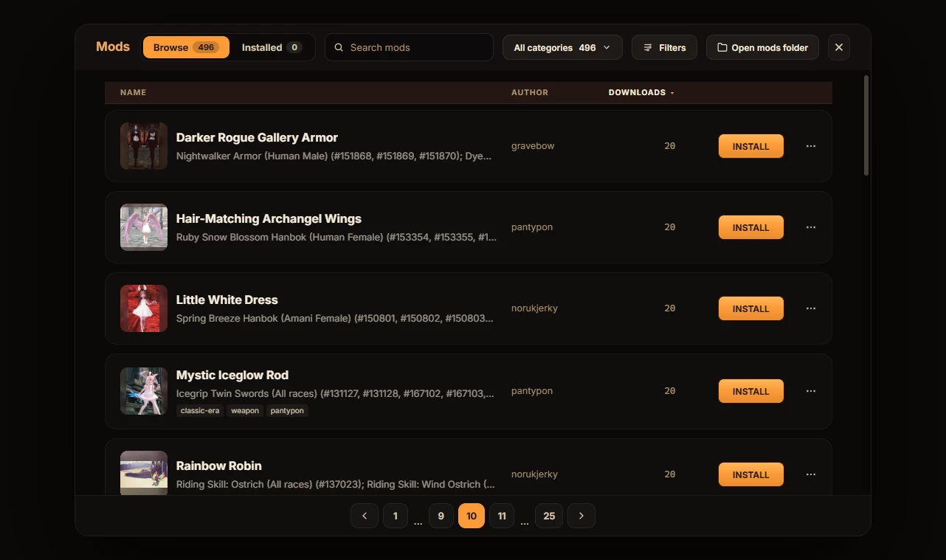Image resolution: width=946 pixels, height=560 pixels.
Task: Open Rainbow Robin thumbnail
Action: tap(144, 473)
